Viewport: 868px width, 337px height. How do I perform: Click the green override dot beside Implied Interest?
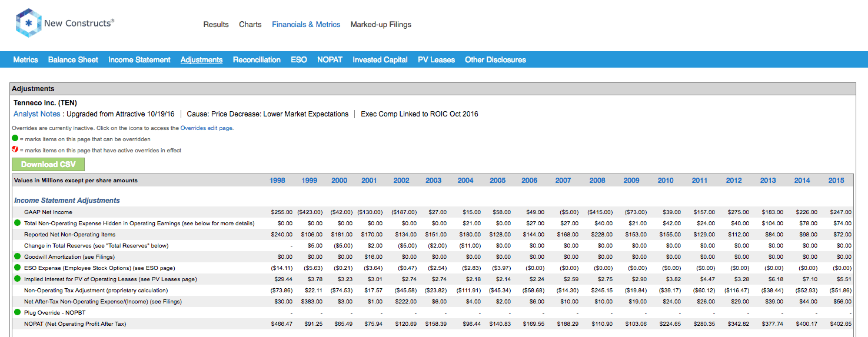click(x=17, y=279)
